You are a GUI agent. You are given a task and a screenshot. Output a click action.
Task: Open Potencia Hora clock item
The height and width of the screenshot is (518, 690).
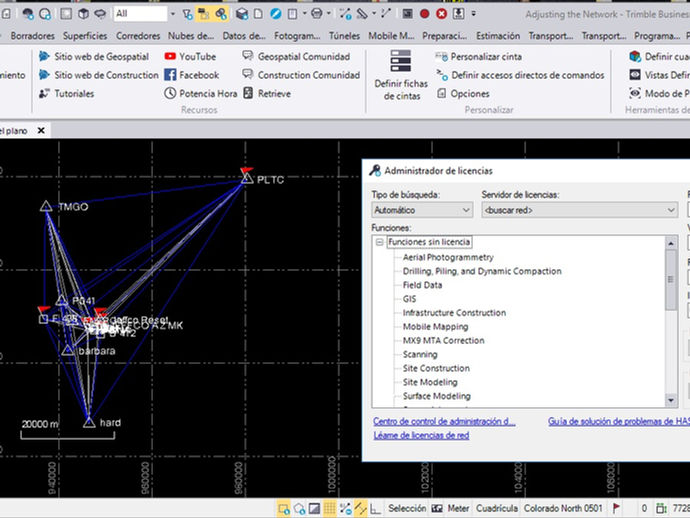click(x=201, y=93)
